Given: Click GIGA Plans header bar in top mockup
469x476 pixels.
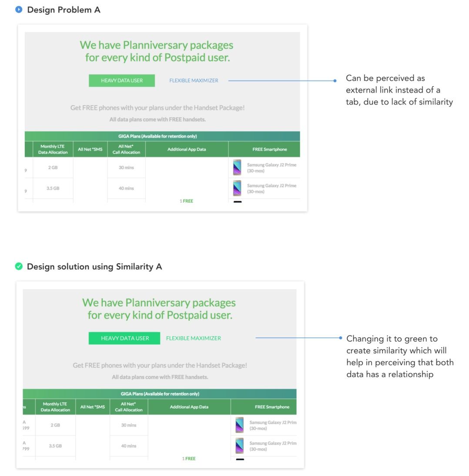Looking at the screenshot, I should pos(162,136).
